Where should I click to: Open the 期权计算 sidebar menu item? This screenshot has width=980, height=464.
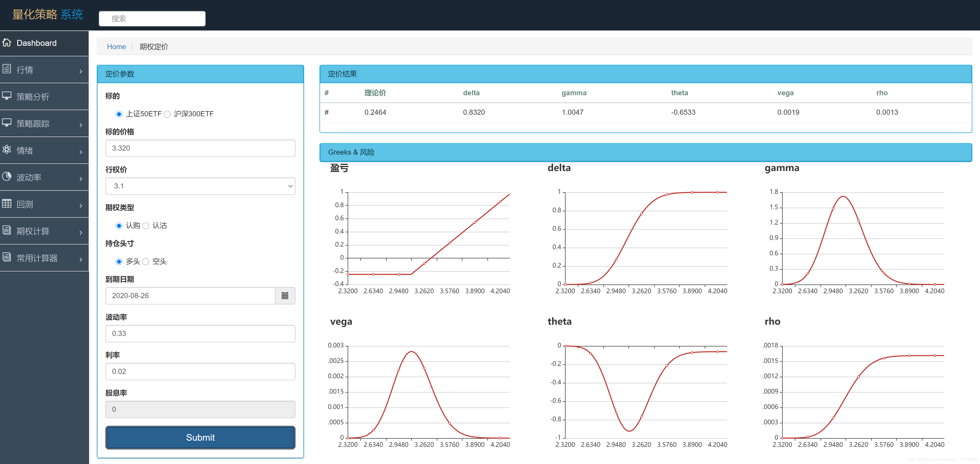coord(33,231)
